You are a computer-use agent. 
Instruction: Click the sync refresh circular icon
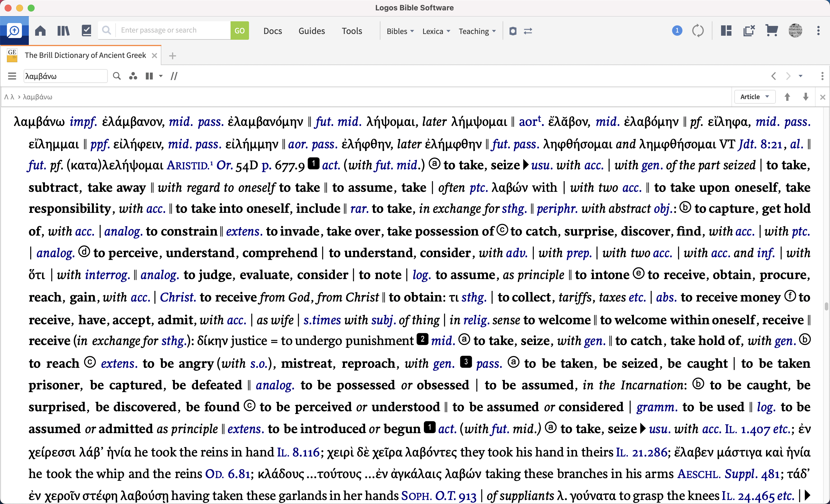pyautogui.click(x=698, y=31)
